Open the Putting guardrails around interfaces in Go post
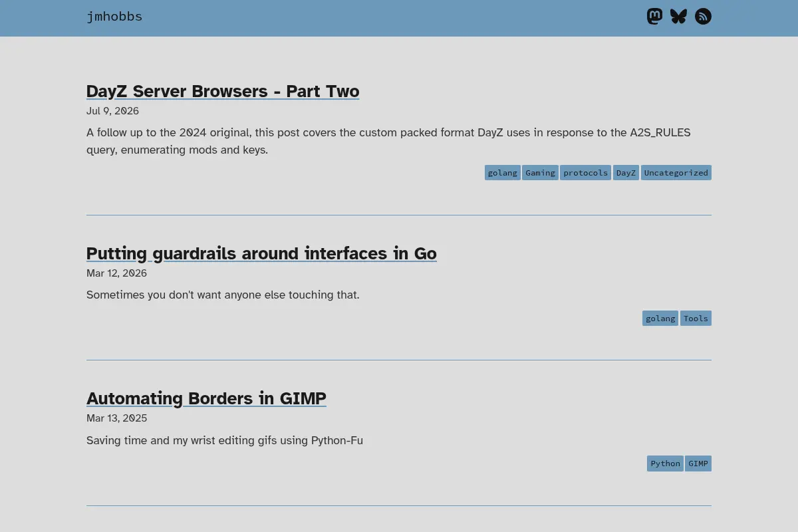The height and width of the screenshot is (532, 798). [x=261, y=253]
